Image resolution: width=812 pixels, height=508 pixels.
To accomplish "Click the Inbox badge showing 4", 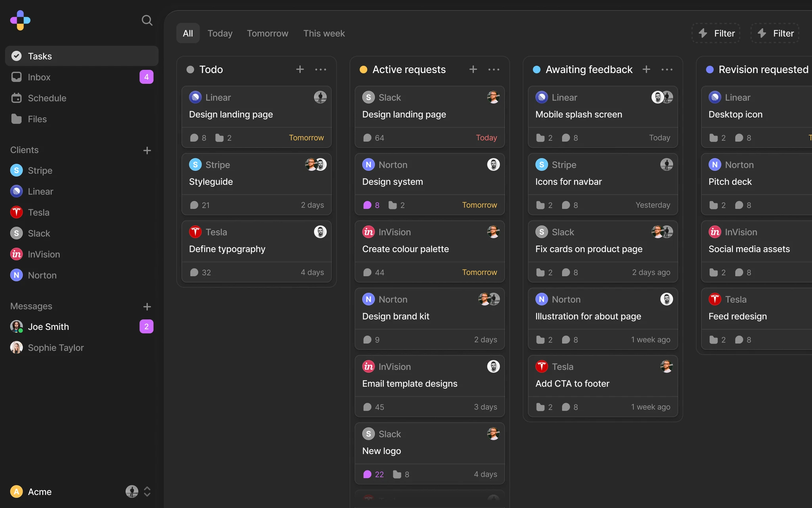I will (146, 77).
